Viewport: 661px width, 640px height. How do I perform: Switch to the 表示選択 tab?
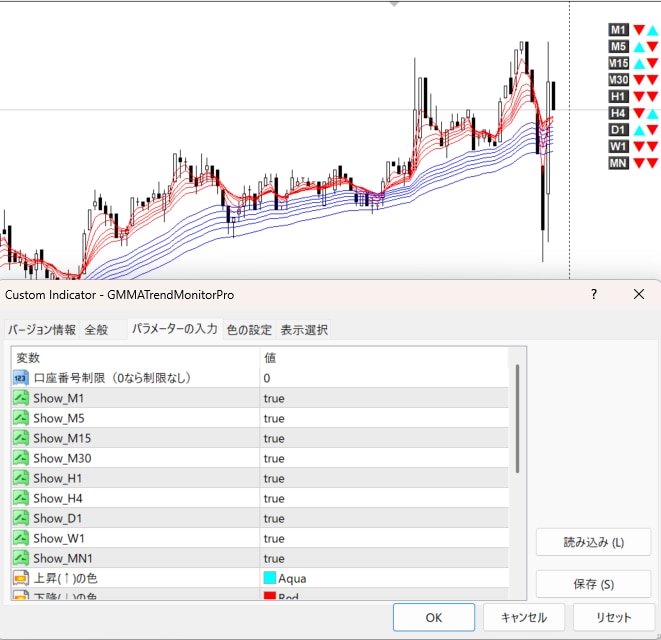click(x=304, y=330)
